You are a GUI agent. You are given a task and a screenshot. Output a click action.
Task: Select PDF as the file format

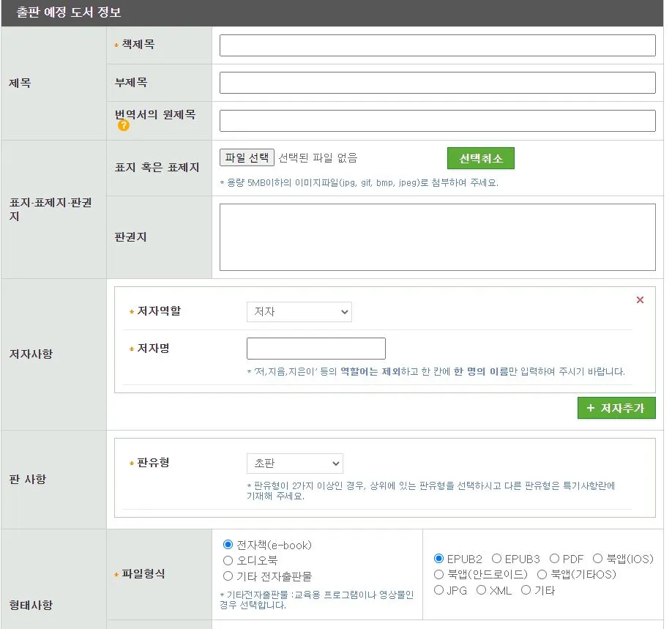[x=556, y=559]
